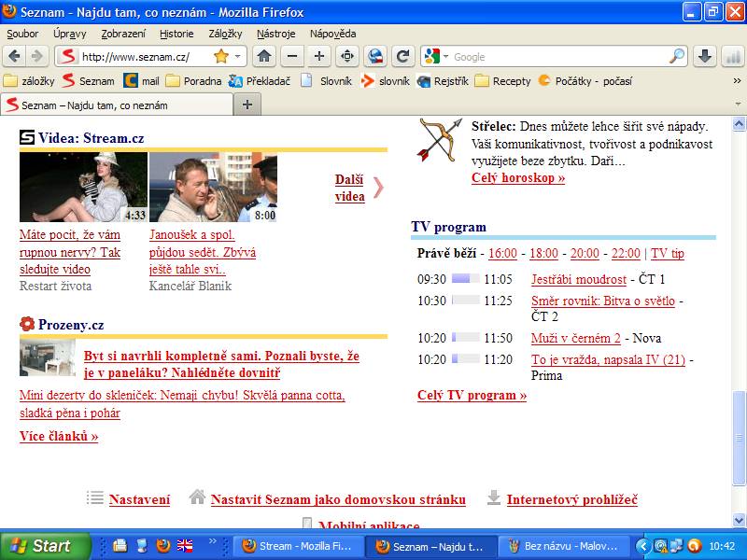Open the záložky bookmarks folder
The height and width of the screenshot is (560, 747).
[29, 81]
